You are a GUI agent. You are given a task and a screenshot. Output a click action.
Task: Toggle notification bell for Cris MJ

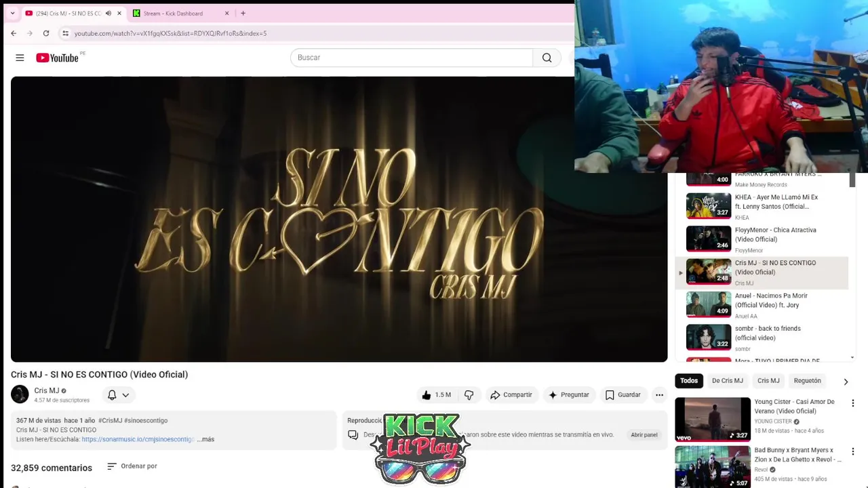(x=118, y=394)
